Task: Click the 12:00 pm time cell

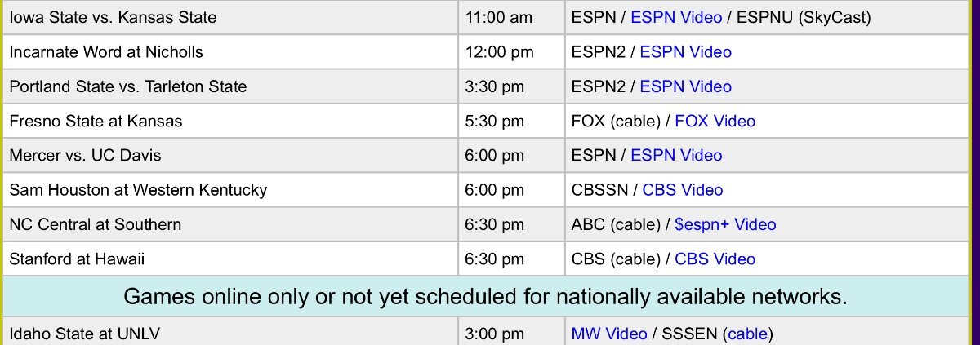Action: point(511,52)
